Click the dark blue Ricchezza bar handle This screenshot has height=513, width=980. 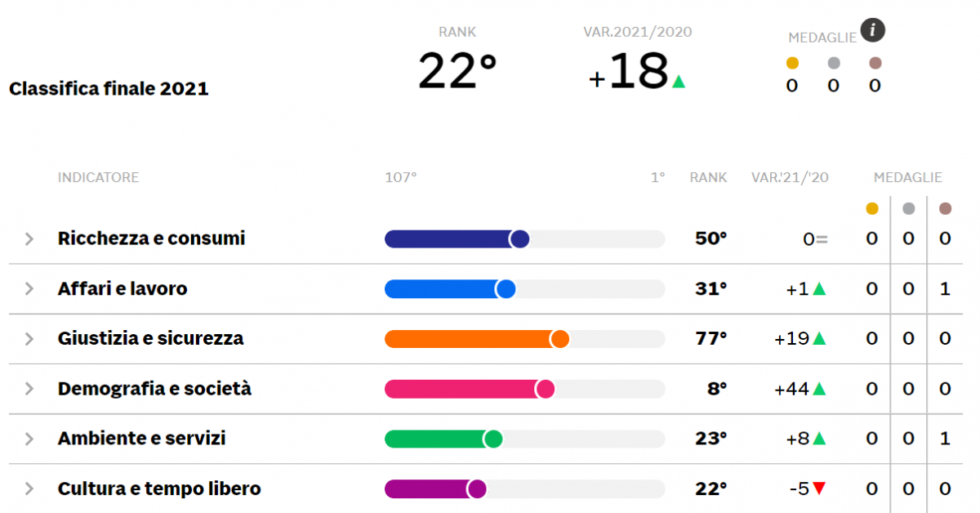tap(519, 239)
